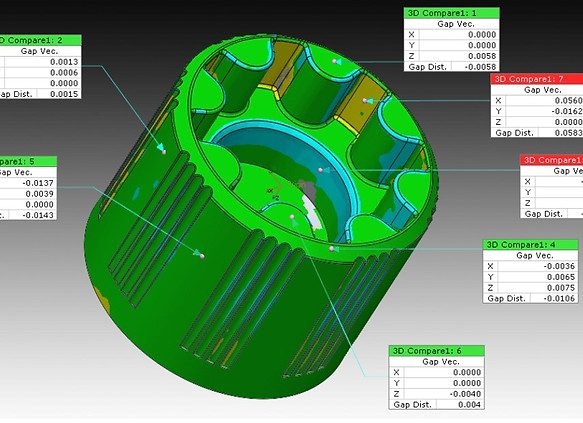Viewport: 583px width, 423px height.
Task: Select the pink marker on cylinder side for annotation 5
Action: (202, 256)
